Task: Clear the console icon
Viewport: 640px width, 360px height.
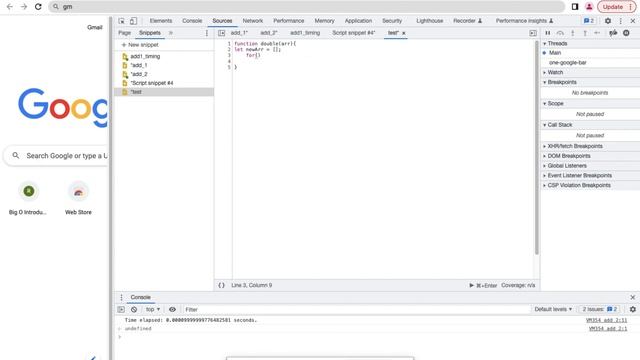Action: pos(134,309)
